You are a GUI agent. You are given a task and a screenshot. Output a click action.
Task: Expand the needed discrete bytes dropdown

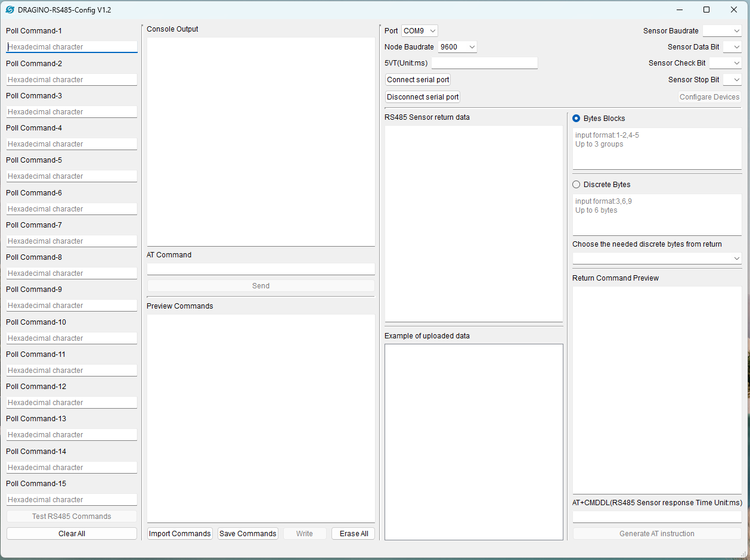(657, 259)
